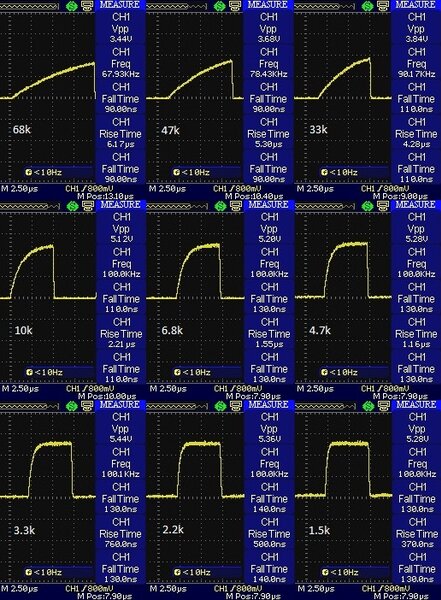Click the 68k resistor label
Image resolution: width=441 pixels, height=600 pixels.
pos(22,130)
